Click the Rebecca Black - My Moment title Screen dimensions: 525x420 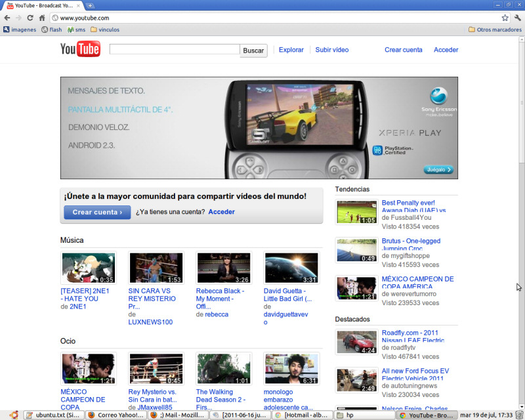coord(220,299)
